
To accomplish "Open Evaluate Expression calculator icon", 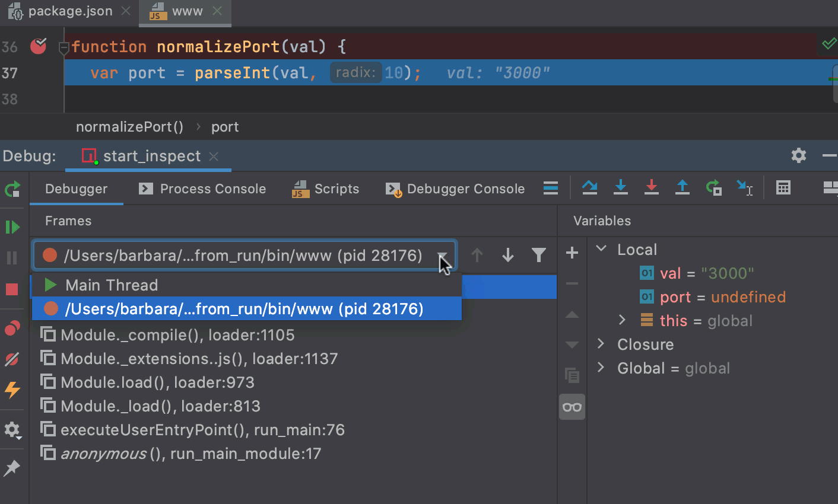I will tap(783, 188).
